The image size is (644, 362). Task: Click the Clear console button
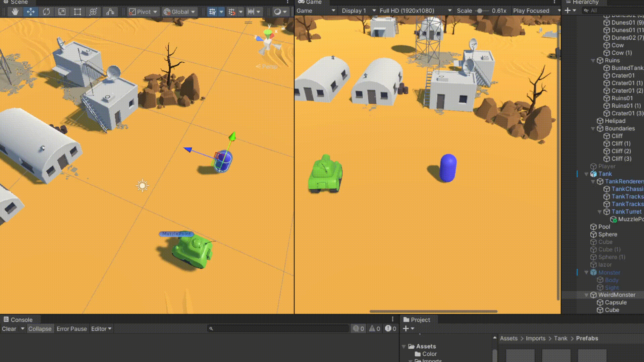[9, 329]
